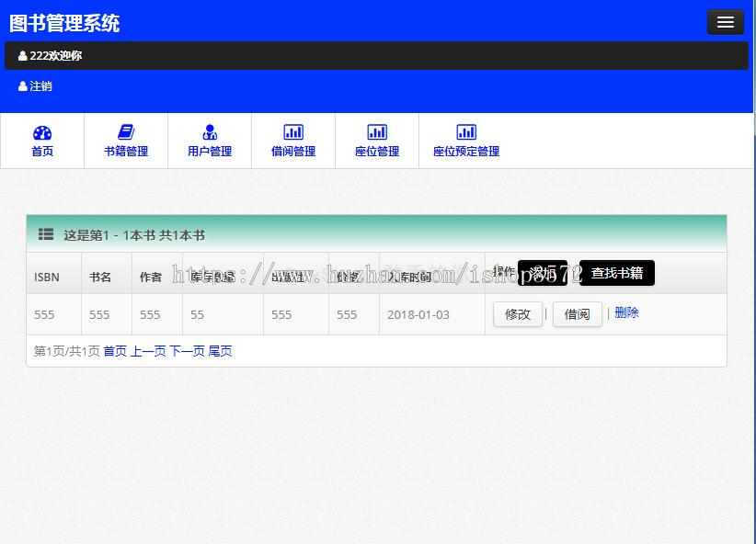756x544 pixels.
Task: Click the user icon above 用户管理
Action: [210, 132]
